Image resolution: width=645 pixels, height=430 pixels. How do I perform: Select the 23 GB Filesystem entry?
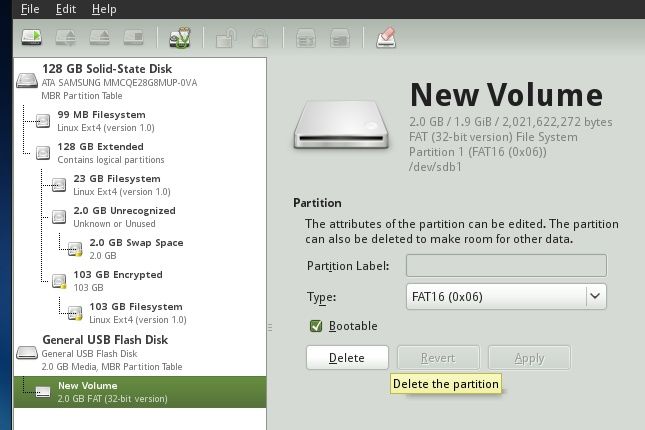(x=140, y=185)
